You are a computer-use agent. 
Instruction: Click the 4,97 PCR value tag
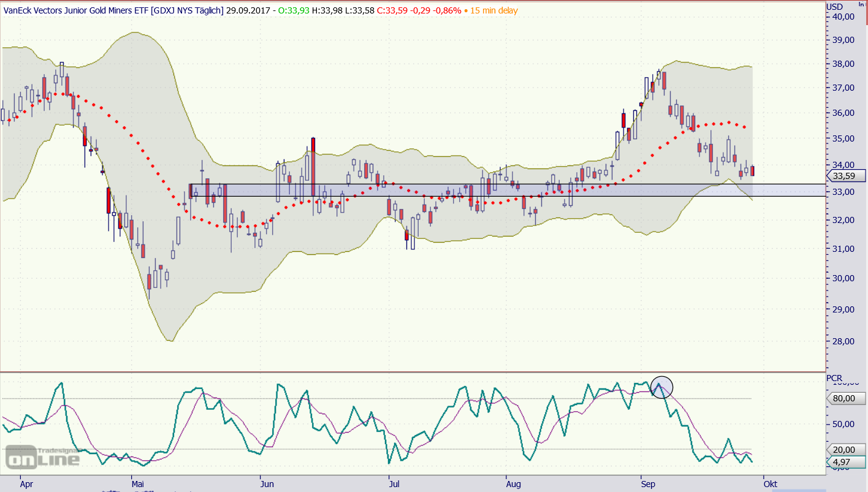pyautogui.click(x=845, y=463)
